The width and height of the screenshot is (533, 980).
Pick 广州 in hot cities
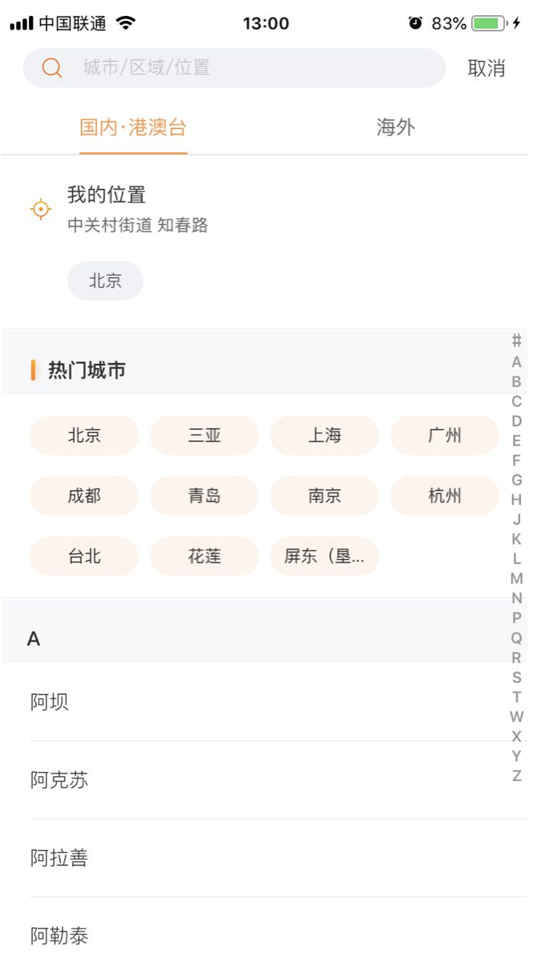tap(445, 436)
